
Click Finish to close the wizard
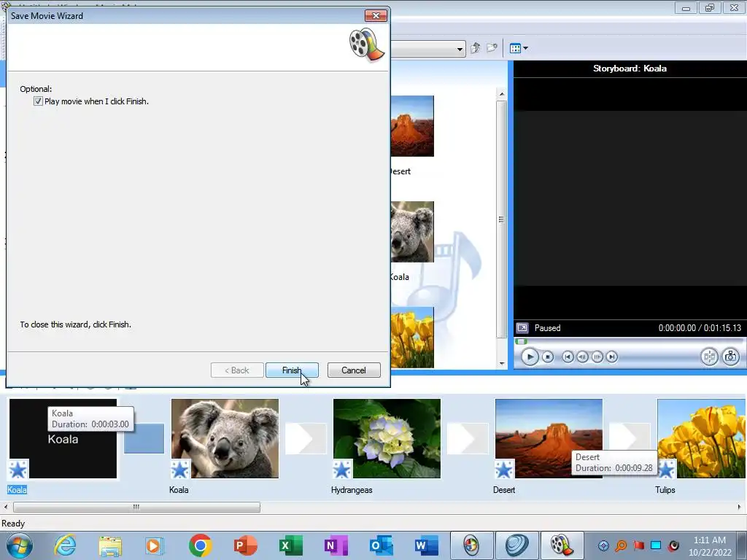(x=292, y=370)
